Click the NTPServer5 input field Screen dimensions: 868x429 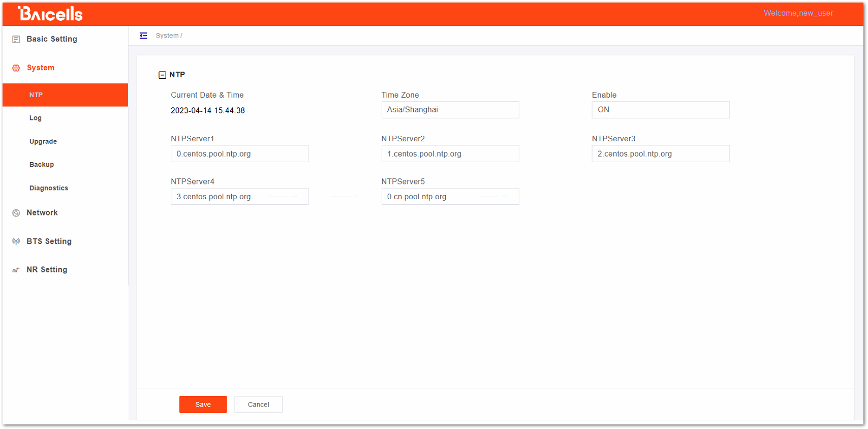(x=450, y=197)
